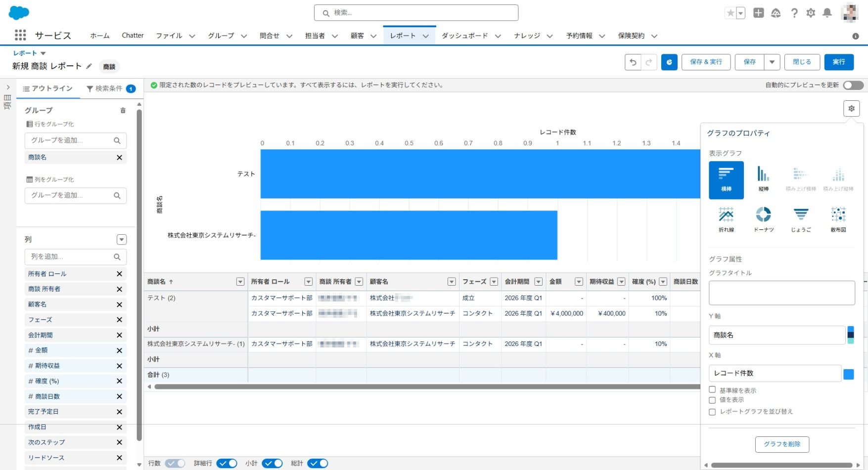This screenshot has height=470, width=868.
Task: Open the App Launcher grid icon
Action: pos(20,36)
